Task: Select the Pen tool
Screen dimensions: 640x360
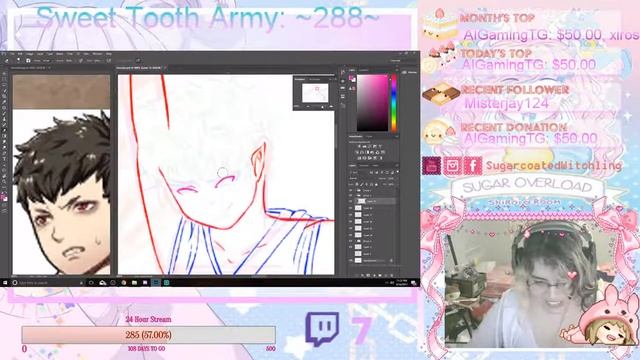Action: pos(4,153)
